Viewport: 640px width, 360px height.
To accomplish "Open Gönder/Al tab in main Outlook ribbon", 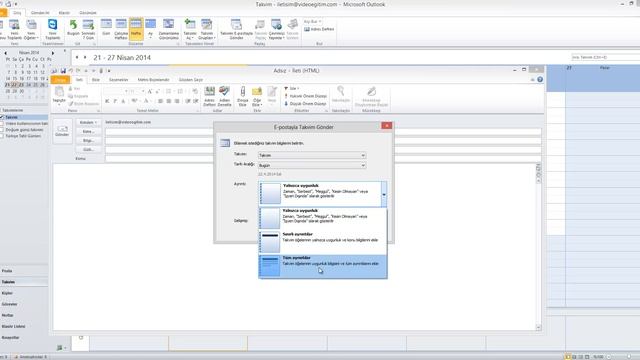I will (x=40, y=13).
